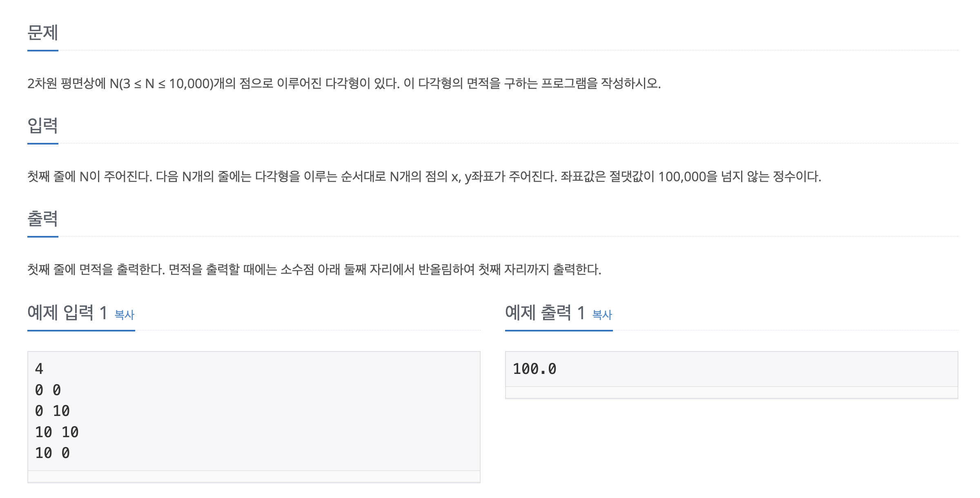Viewport: 980px width, 498px height.
Task: Click the first sample input line "4"
Action: click(39, 369)
